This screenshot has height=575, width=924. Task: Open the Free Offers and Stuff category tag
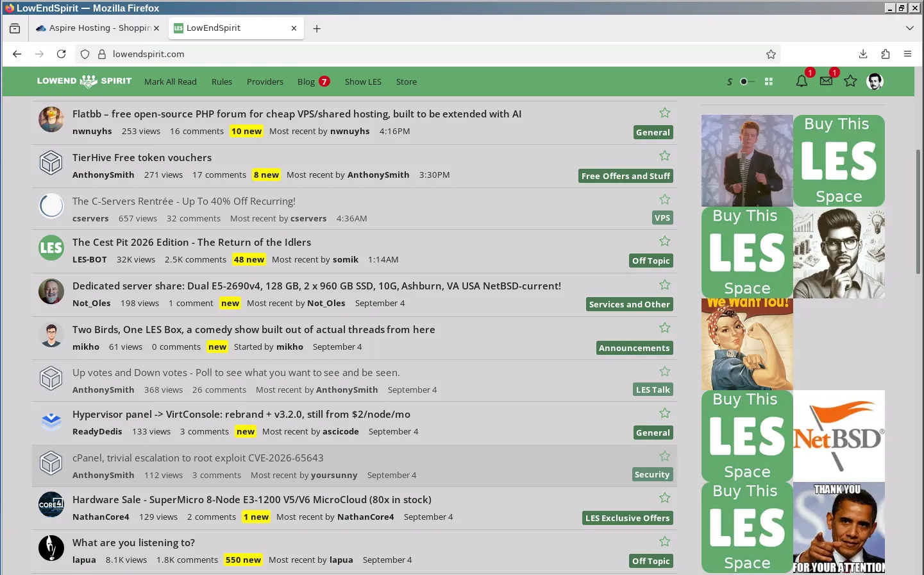626,176
